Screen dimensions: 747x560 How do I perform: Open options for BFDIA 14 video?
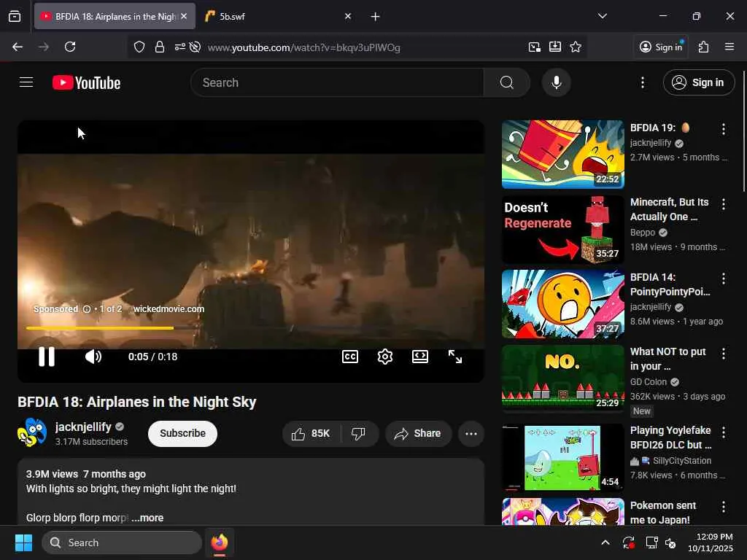[x=723, y=279]
